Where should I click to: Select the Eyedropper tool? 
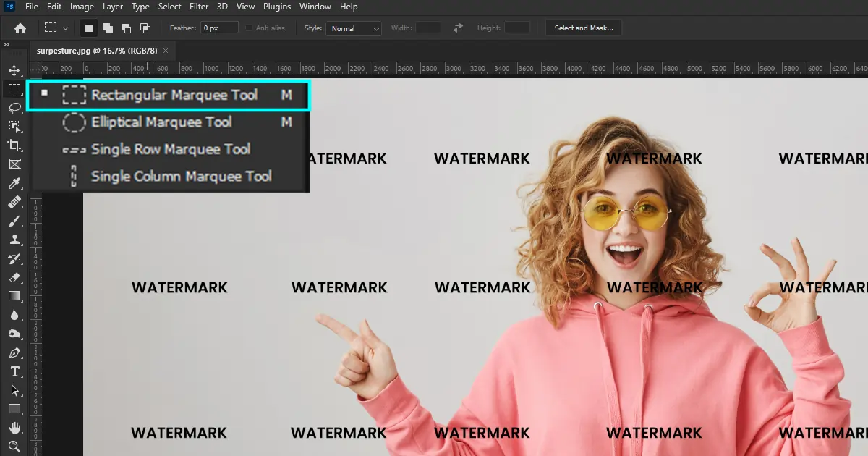pyautogui.click(x=14, y=183)
